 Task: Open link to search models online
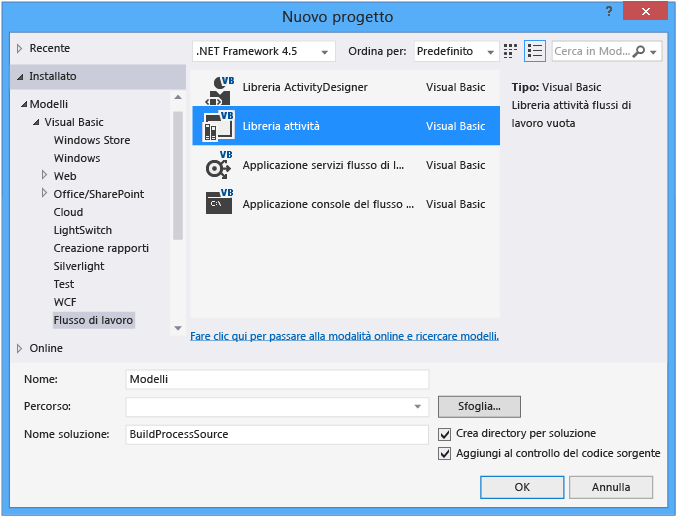pyautogui.click(x=344, y=336)
